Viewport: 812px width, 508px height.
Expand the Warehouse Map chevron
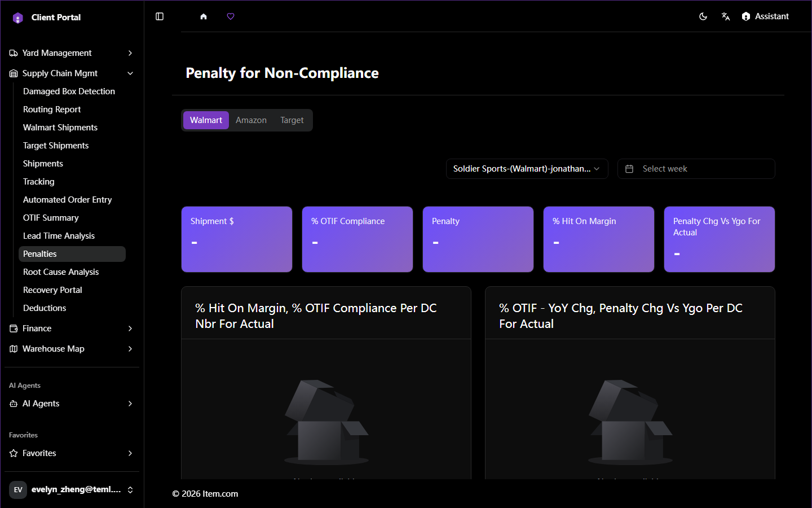130,349
